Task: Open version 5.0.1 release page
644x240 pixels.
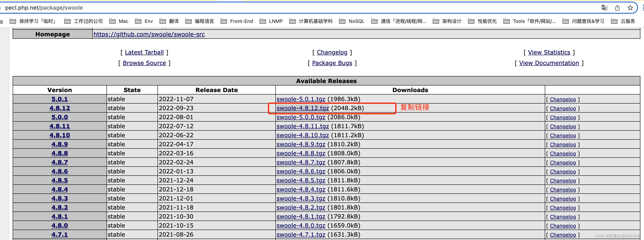Action: [59, 99]
